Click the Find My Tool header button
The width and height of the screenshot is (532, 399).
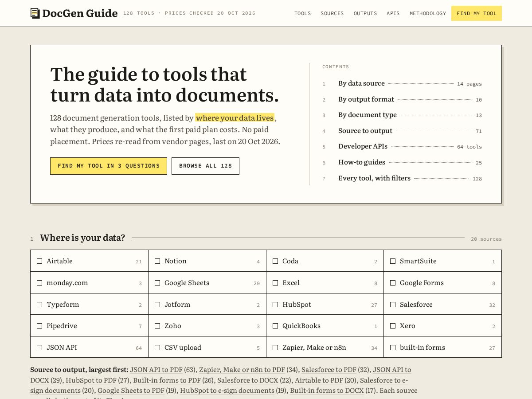point(477,13)
